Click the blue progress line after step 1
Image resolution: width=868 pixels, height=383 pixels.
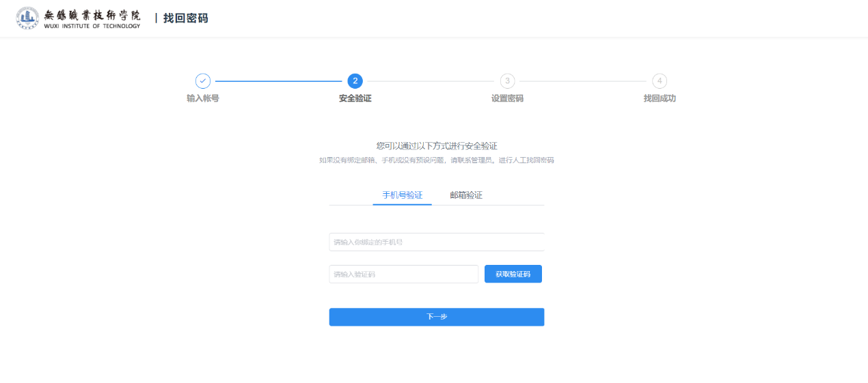278,81
